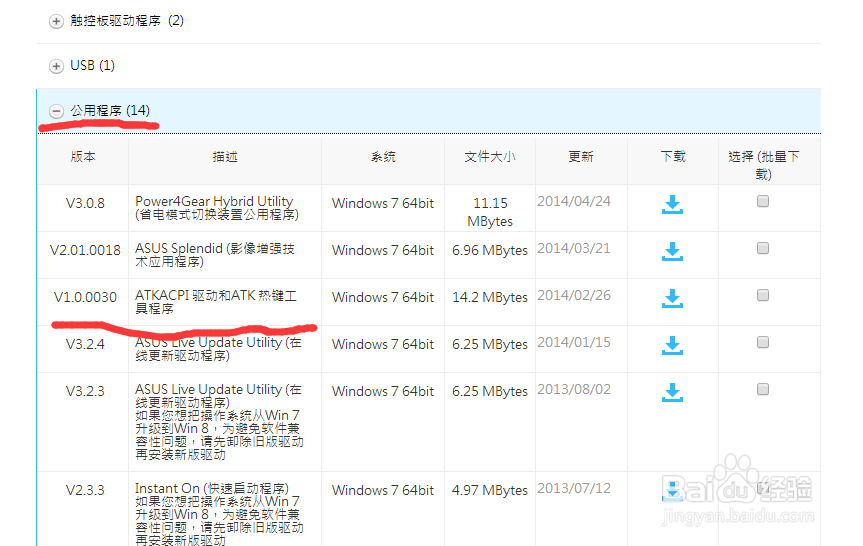This screenshot has width=863, height=546.
Task: Download ATKACPI driver V1.0.0030
Action: pos(672,298)
